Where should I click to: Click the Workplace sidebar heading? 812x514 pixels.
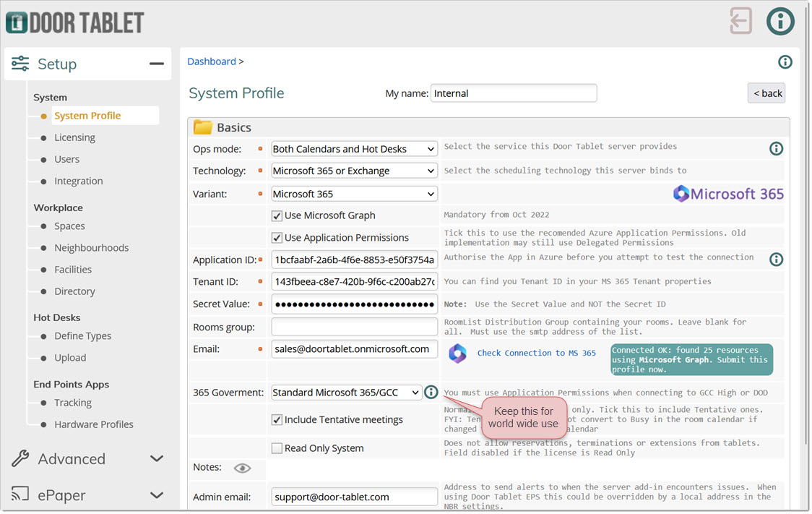pyautogui.click(x=58, y=207)
